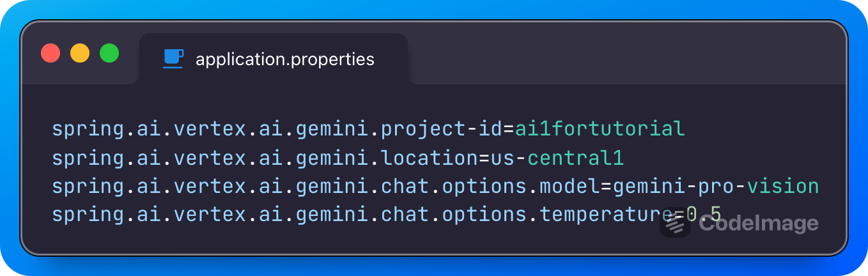Click the red close window dot
Screen dimensions: 868x276
(50, 53)
